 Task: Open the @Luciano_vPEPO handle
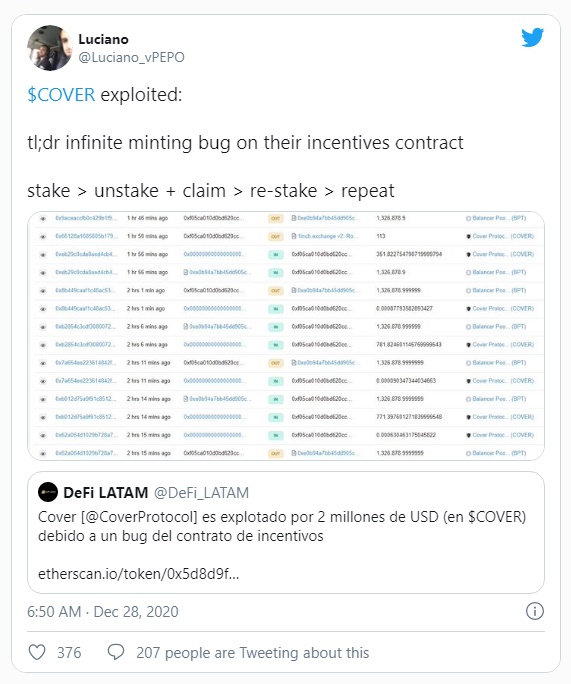131,57
